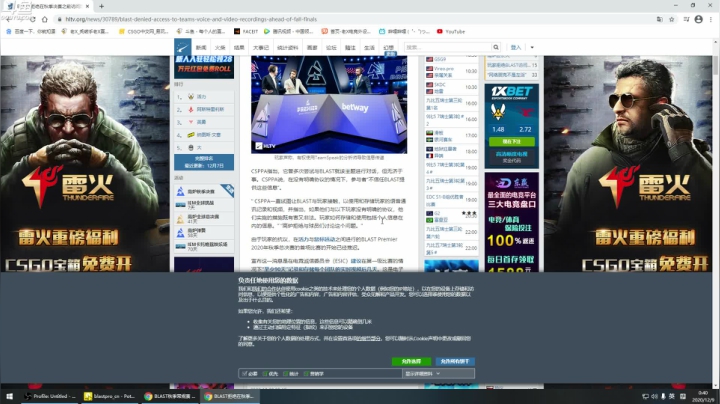Open the 斗鱼 bookmark

tap(201, 31)
